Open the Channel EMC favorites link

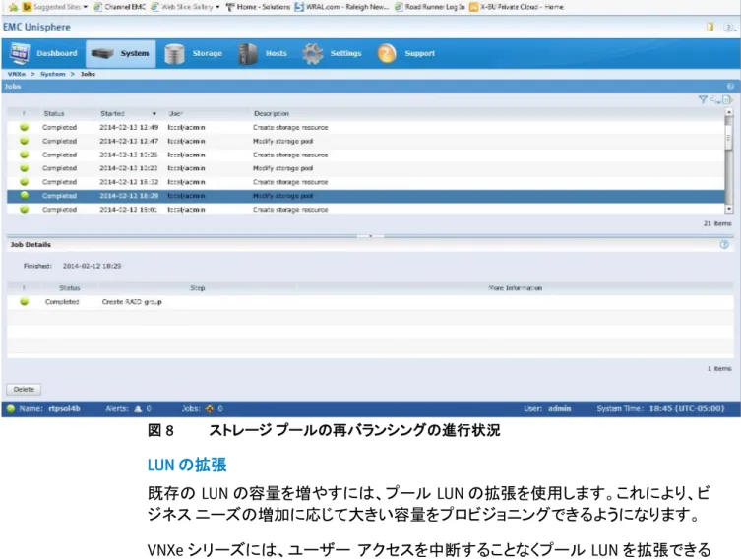[x=119, y=7]
